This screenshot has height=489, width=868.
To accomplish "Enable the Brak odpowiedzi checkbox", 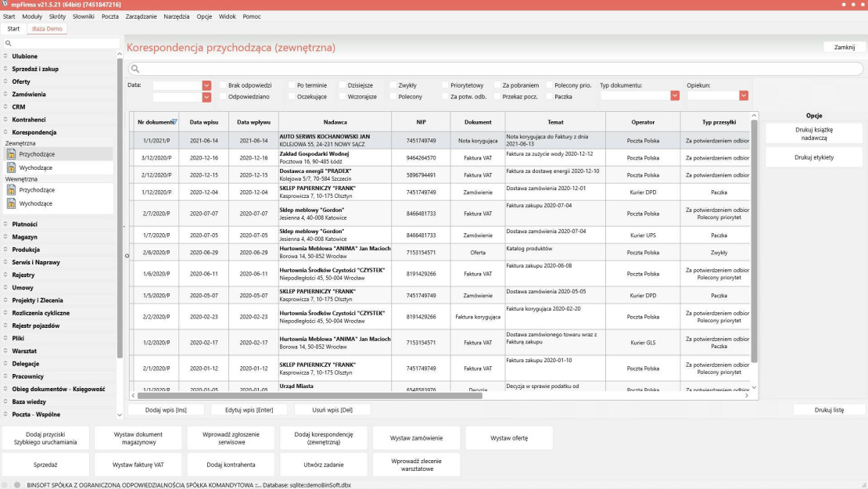I will (x=223, y=85).
